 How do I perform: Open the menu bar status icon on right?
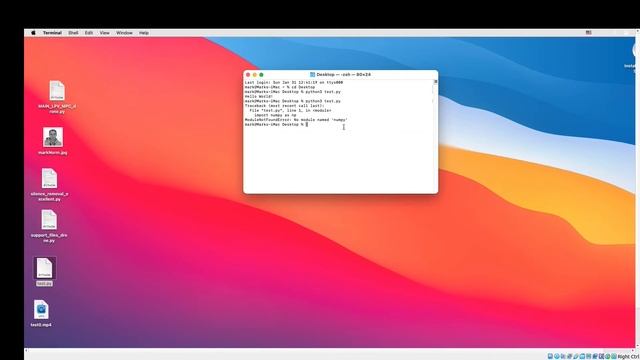pos(589,33)
